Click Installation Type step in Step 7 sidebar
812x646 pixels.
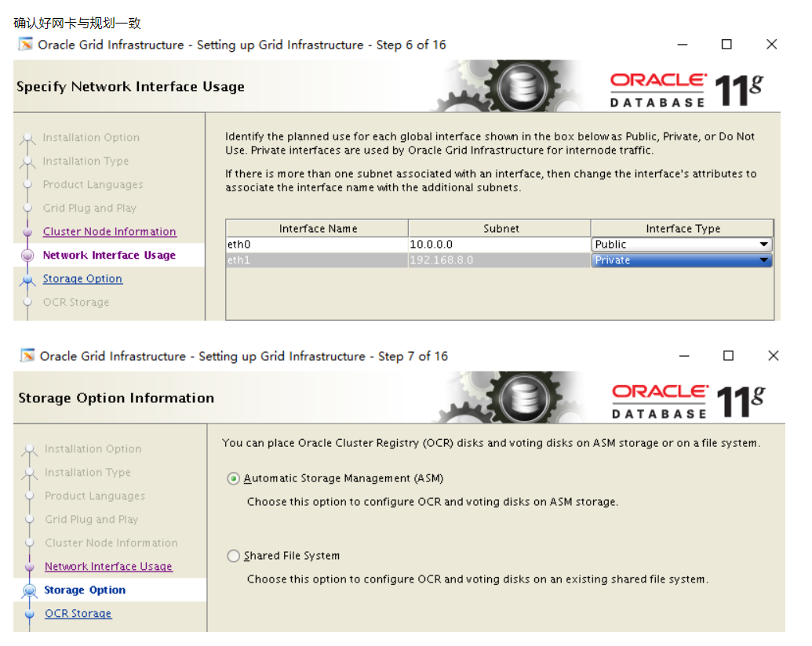(x=88, y=473)
